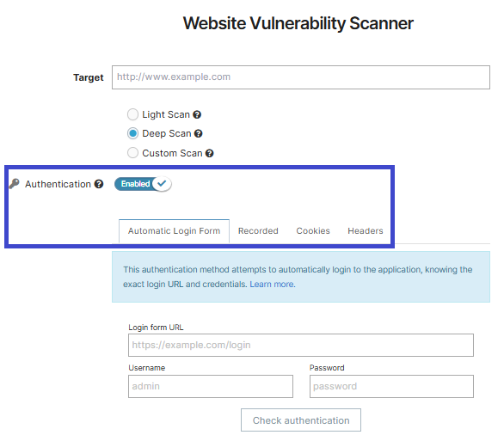Click the Deep Scan help icon
Viewport: 504px width, 435px height.
coord(199,133)
